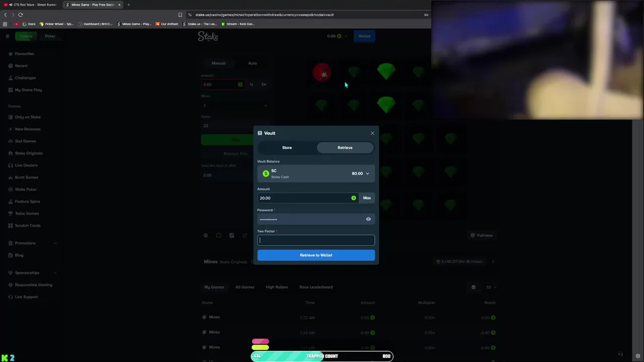644x362 pixels.
Task: Open the game settings gear icon
Action: pos(205,235)
